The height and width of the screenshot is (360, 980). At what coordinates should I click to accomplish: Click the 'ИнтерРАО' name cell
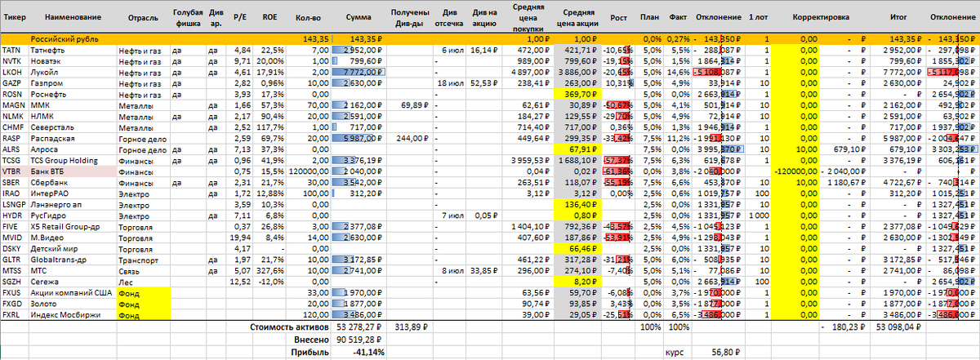pyautogui.click(x=73, y=194)
